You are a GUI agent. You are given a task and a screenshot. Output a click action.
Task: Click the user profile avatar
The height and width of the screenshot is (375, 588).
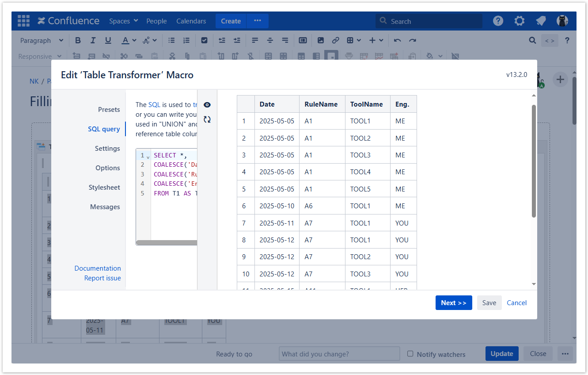pyautogui.click(x=562, y=21)
